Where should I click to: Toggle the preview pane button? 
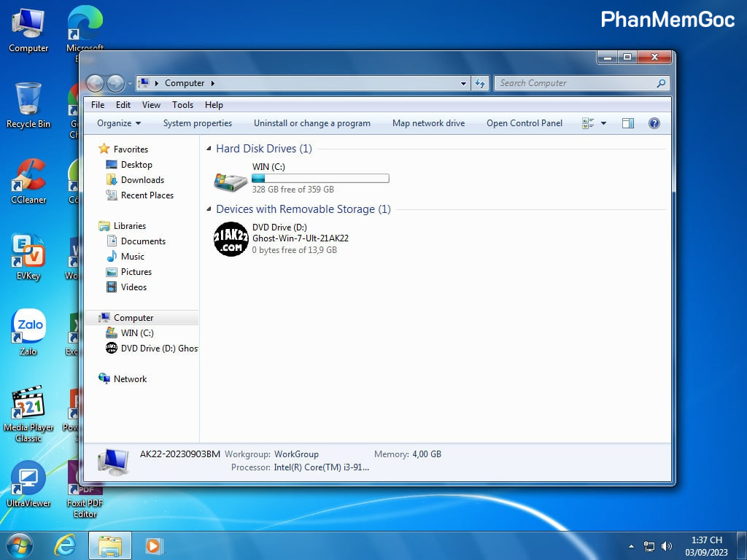pos(627,123)
